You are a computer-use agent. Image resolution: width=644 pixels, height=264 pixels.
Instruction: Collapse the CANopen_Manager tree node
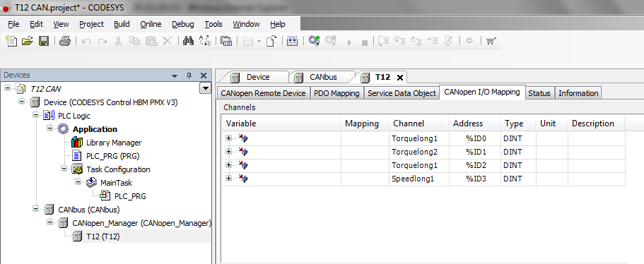click(49, 222)
